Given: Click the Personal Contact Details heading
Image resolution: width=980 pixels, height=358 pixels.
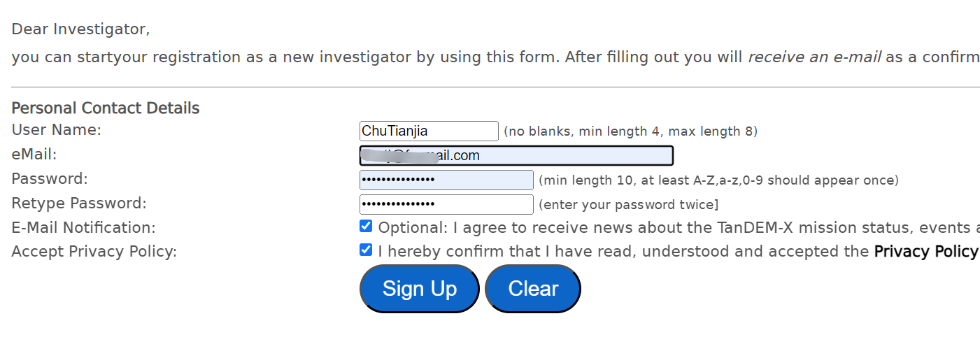Looking at the screenshot, I should 106,108.
